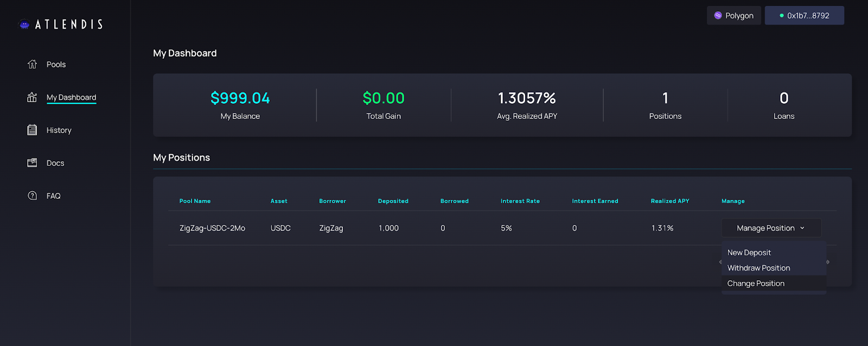Click the Loans count of 0
Viewport: 868px width, 346px height.
point(784,98)
